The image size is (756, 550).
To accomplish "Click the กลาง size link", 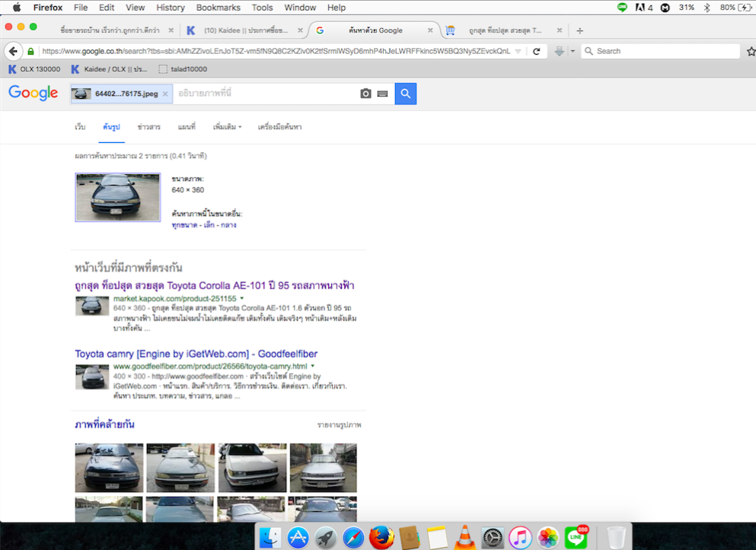I will [x=228, y=225].
